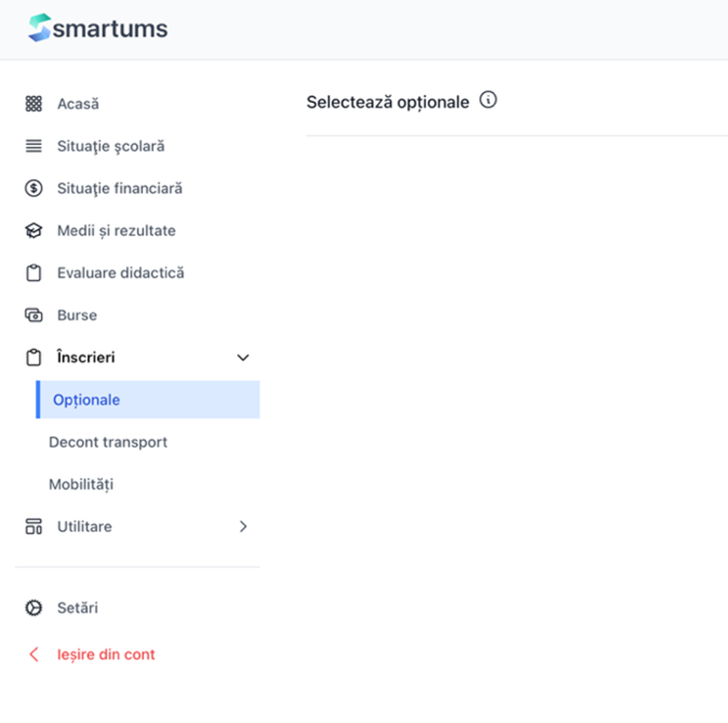728x723 pixels.
Task: Click the graduation cap icon
Action: tap(33, 231)
